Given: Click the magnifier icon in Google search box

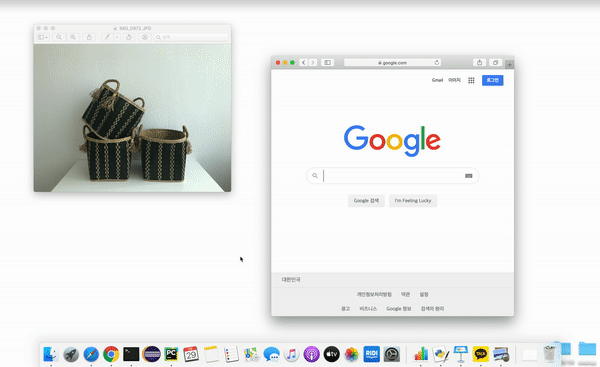Looking at the screenshot, I should pyautogui.click(x=315, y=176).
